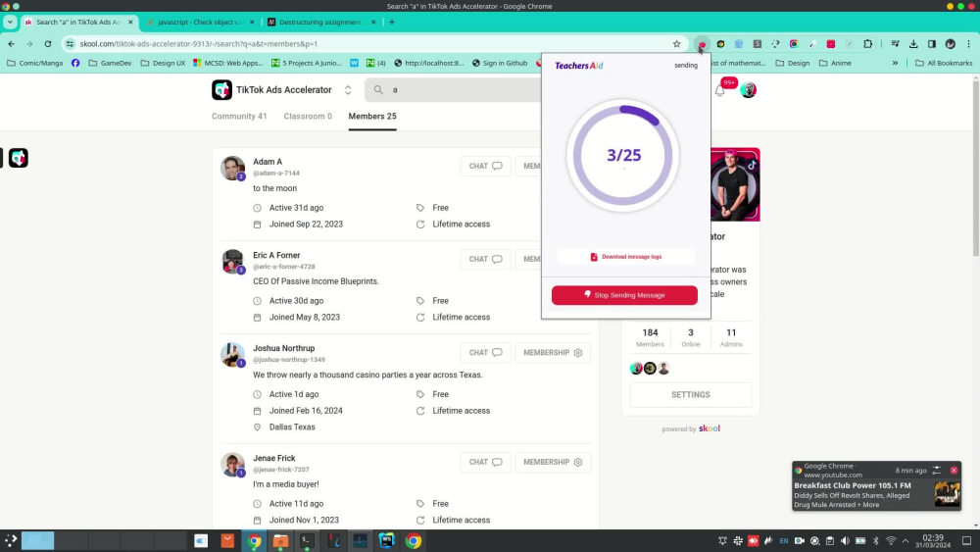The width and height of the screenshot is (980, 552).
Task: Open the tab search dropdown
Action: pos(10,22)
